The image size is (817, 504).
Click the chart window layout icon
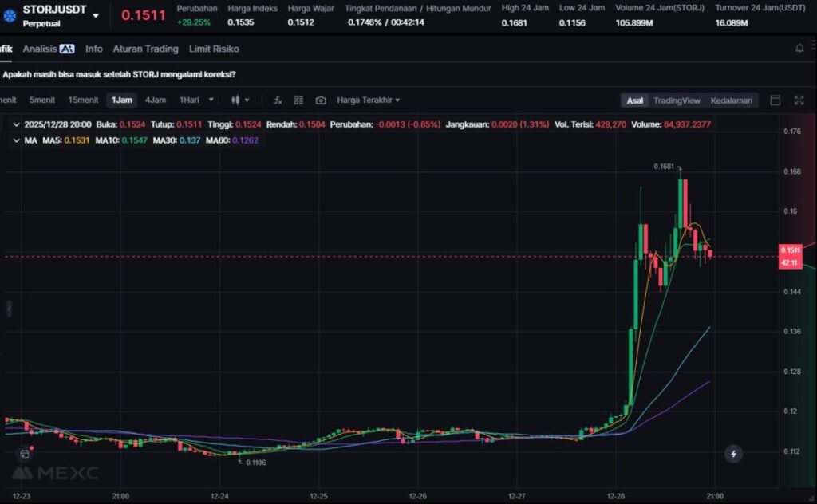[x=775, y=100]
